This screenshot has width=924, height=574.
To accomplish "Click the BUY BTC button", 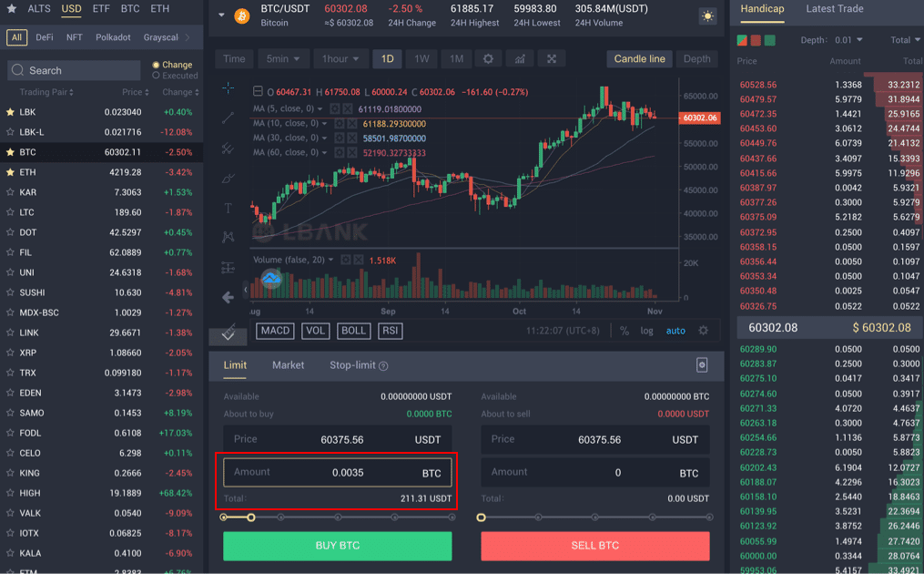I will (338, 546).
